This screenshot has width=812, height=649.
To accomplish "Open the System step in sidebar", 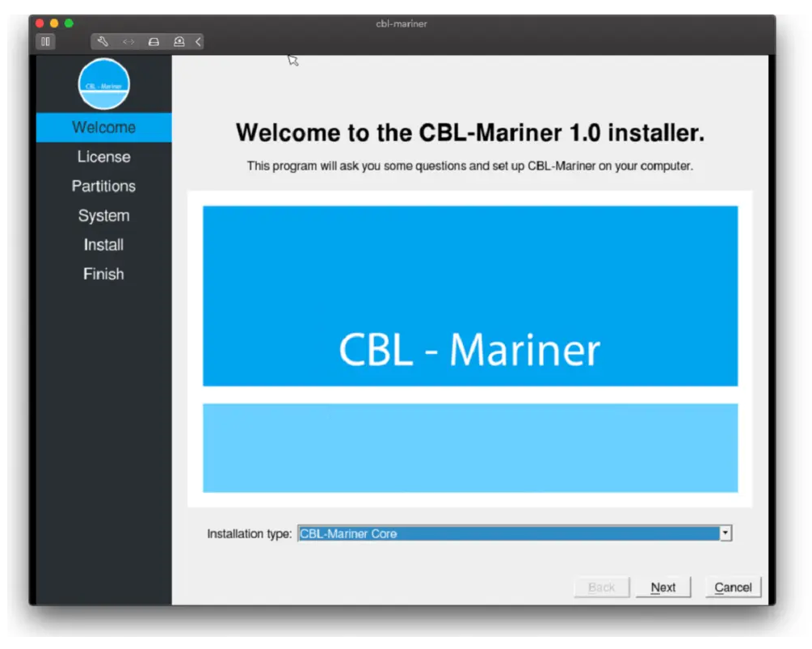I will point(103,216).
